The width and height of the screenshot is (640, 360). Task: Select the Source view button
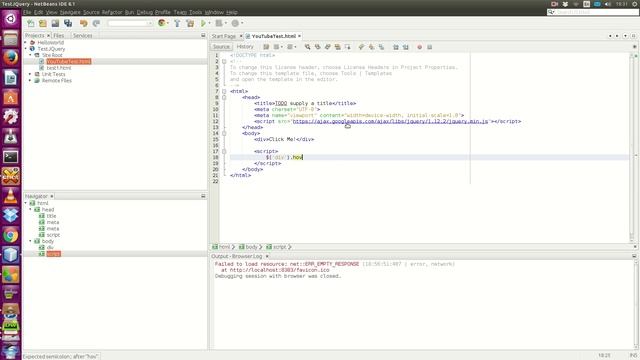[221, 47]
